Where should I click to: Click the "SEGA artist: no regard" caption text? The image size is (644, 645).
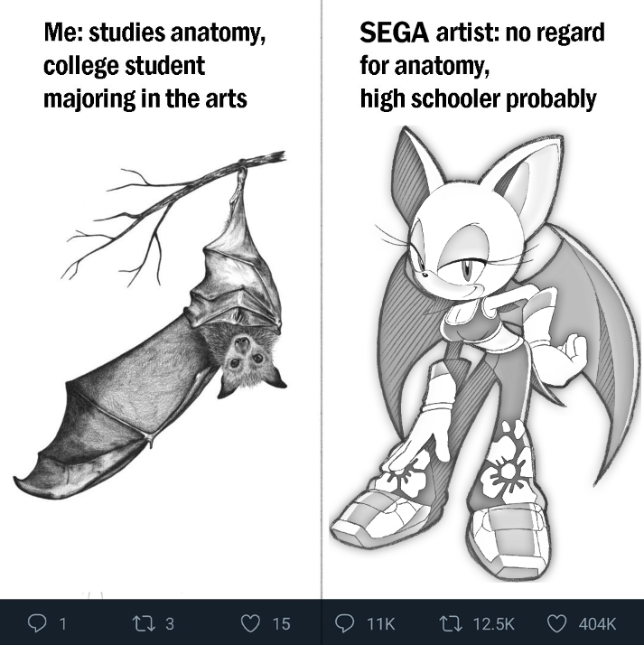[482, 33]
